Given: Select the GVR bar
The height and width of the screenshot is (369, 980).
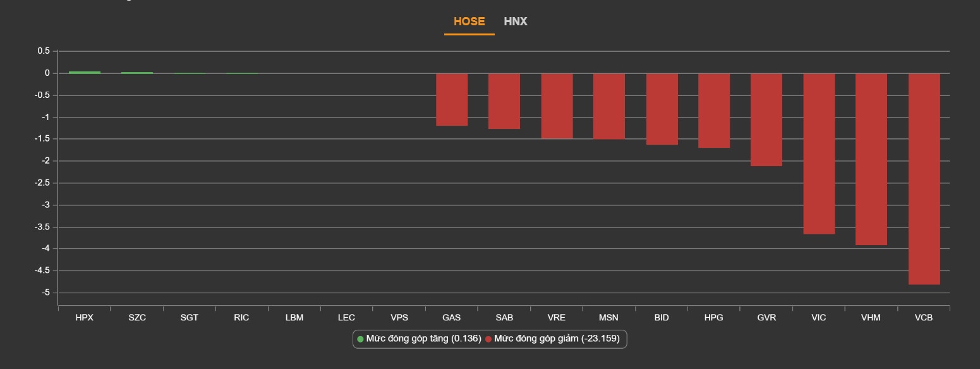Looking at the screenshot, I should pos(766,119).
